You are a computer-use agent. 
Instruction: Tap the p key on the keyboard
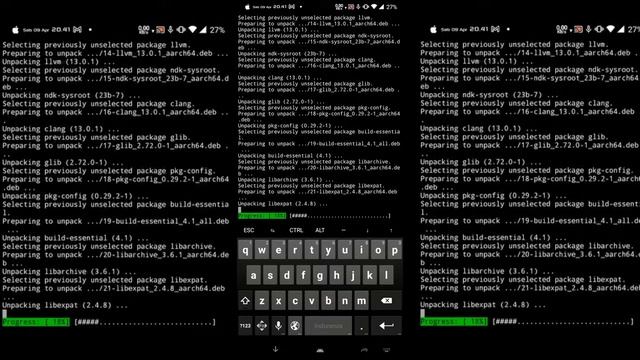(x=395, y=249)
